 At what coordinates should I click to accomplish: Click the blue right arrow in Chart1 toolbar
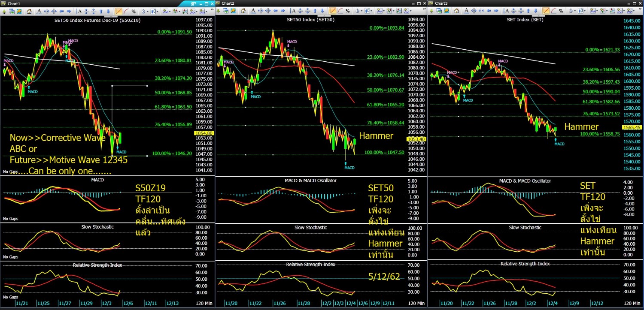(69, 11)
